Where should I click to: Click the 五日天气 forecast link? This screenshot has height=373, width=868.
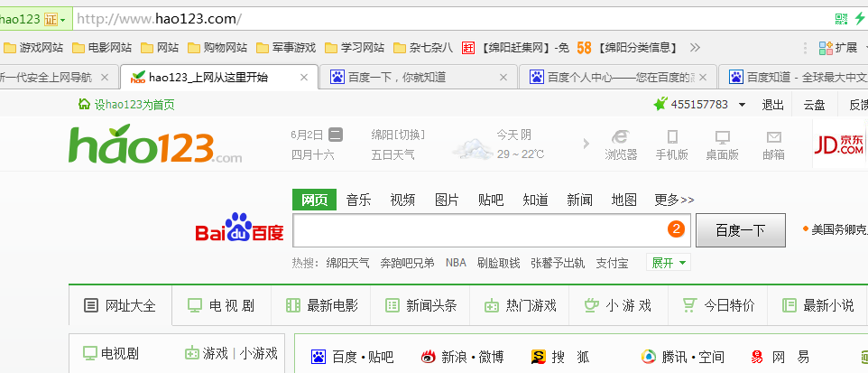point(393,154)
